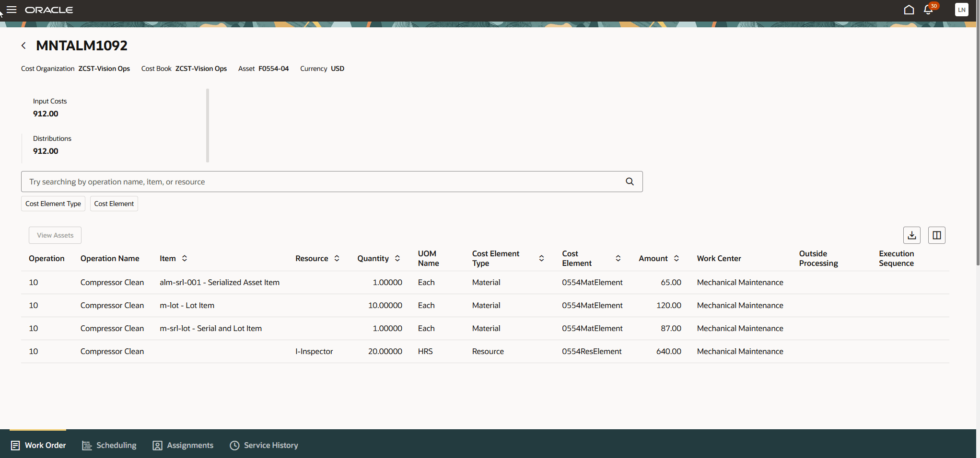
Task: Expand sort options on Resource column
Action: coord(338,258)
